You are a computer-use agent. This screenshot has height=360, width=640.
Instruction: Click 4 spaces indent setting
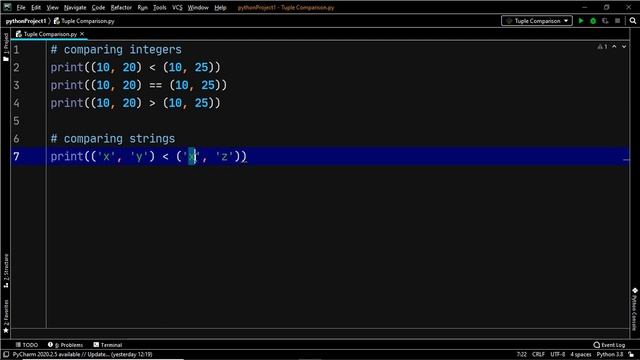581,354
